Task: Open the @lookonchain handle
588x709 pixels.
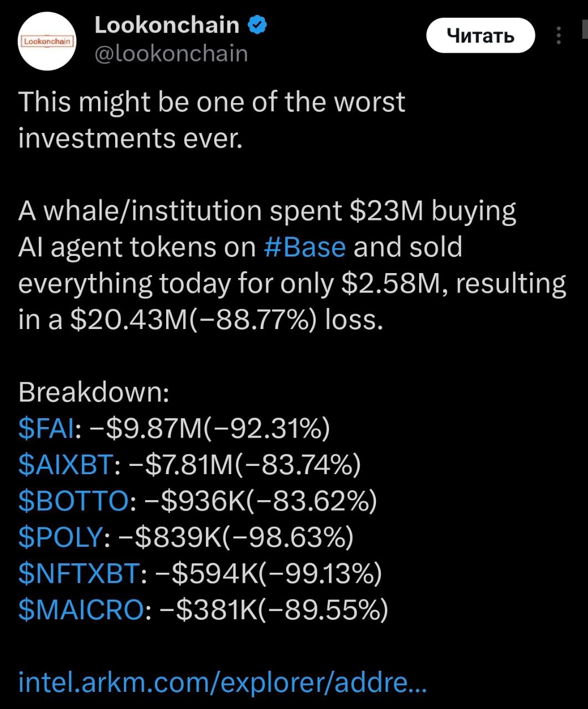Action: tap(171, 54)
